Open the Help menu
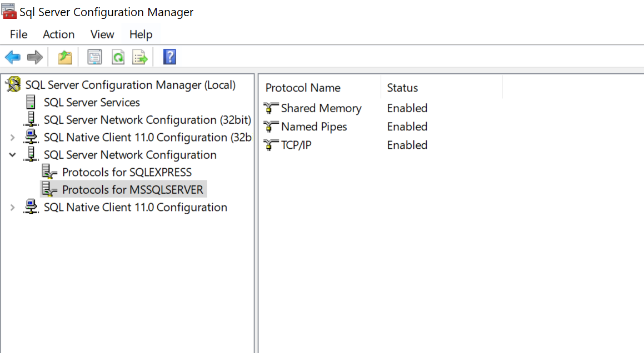644x353 pixels. point(141,34)
